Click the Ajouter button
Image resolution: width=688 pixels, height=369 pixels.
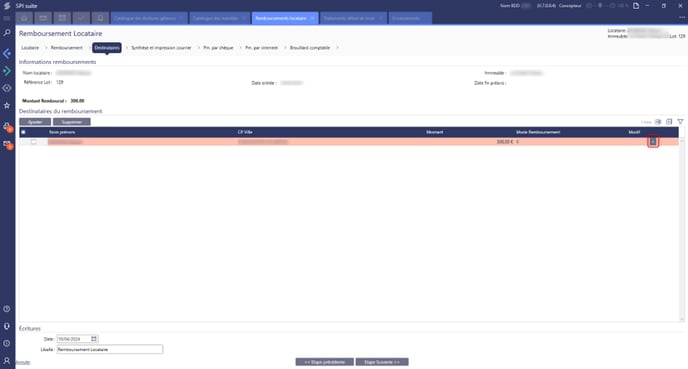coord(35,122)
